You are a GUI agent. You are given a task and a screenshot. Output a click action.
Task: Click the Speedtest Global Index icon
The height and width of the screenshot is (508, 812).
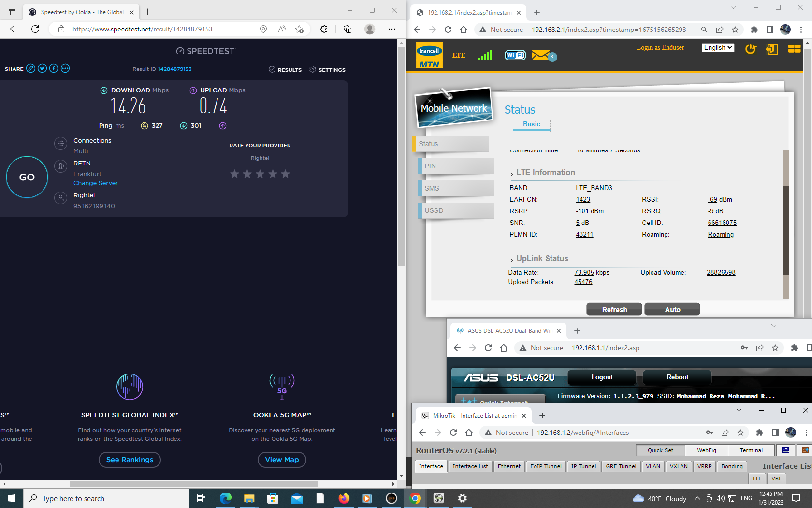coord(130,387)
